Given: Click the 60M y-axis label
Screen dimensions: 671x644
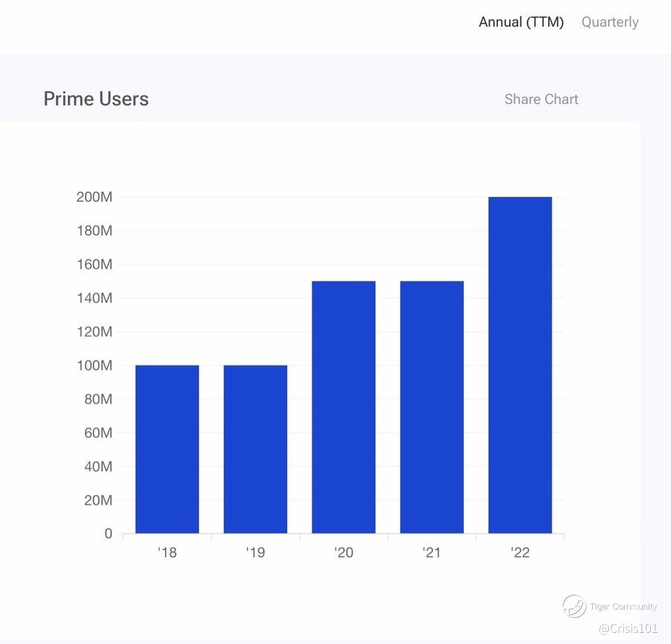Looking at the screenshot, I should [98, 432].
